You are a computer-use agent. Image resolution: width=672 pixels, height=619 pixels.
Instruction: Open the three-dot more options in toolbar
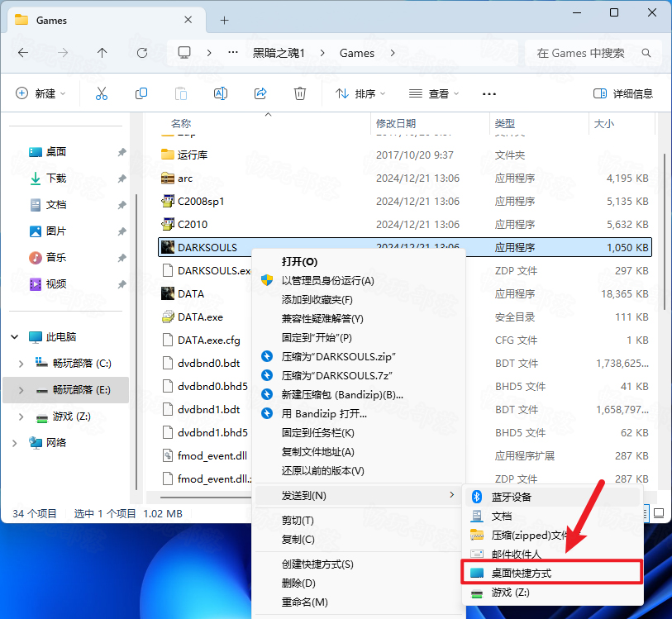[x=489, y=94]
